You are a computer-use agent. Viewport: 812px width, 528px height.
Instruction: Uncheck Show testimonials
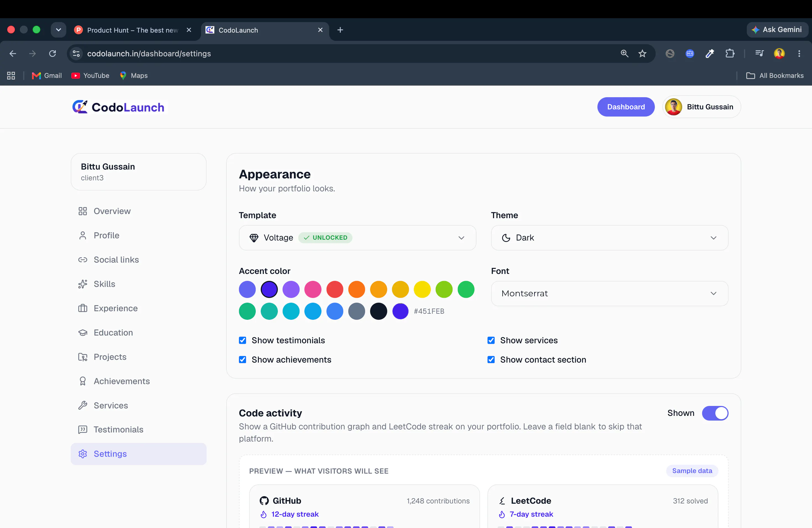point(242,340)
